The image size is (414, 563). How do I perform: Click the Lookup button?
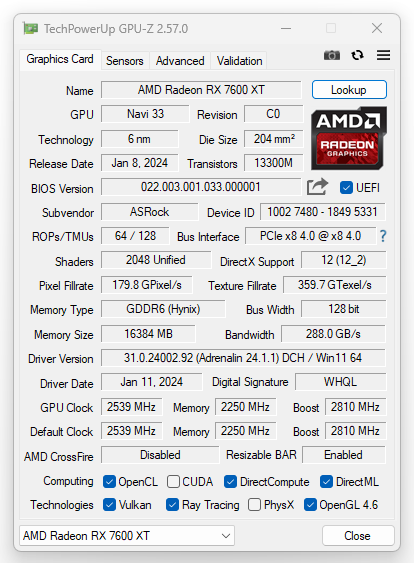point(349,90)
